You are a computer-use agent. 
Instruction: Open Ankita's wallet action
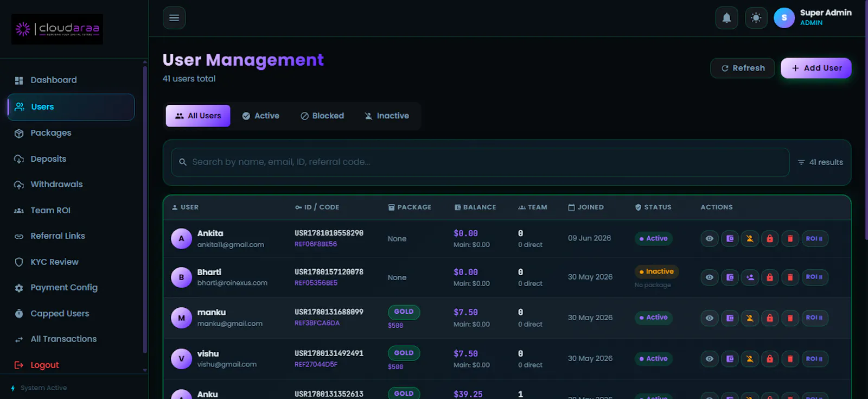tap(730, 239)
